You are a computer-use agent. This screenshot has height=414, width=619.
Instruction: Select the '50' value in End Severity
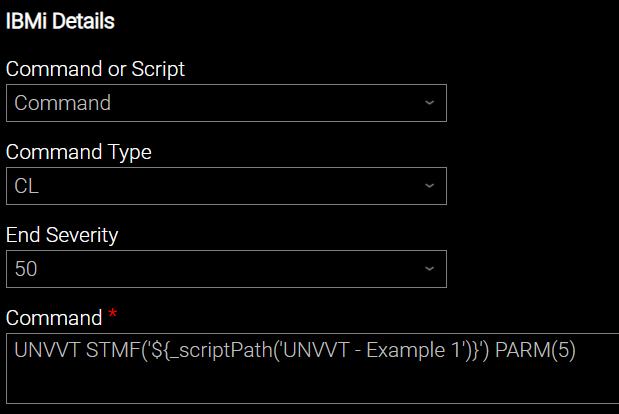point(27,269)
